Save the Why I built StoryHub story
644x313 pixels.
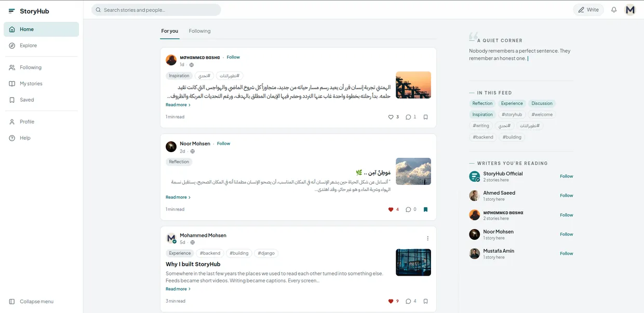[425, 301]
